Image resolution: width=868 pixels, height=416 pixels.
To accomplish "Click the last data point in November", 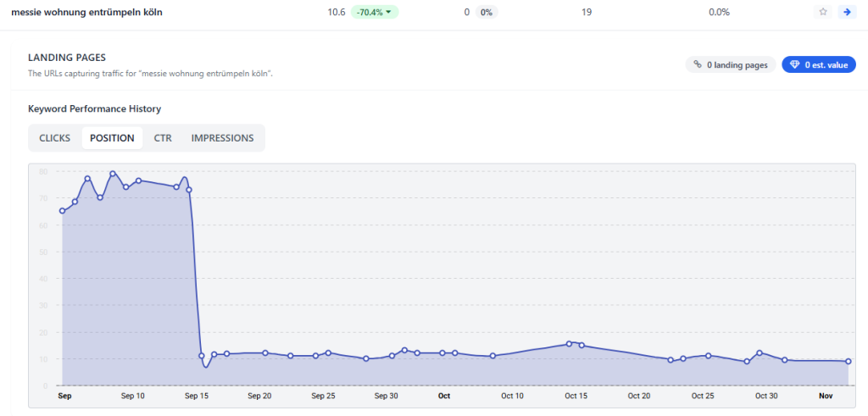I will coord(848,362).
